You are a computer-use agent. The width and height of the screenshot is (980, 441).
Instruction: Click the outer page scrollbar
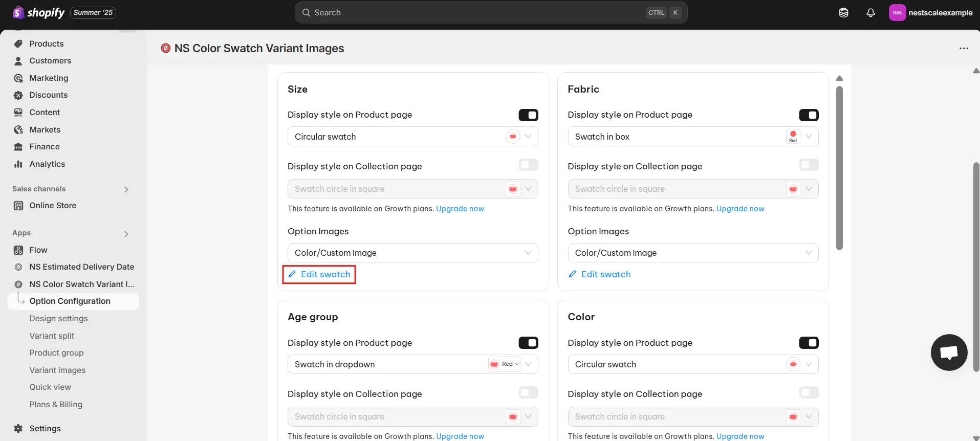click(976, 267)
